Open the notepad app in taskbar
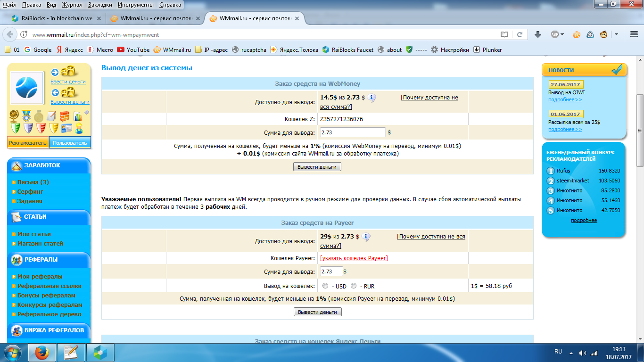 71,353
